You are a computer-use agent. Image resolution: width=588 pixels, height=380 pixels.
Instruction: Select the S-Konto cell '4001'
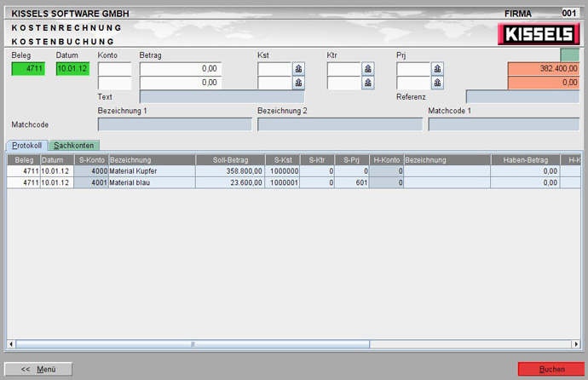click(x=91, y=182)
